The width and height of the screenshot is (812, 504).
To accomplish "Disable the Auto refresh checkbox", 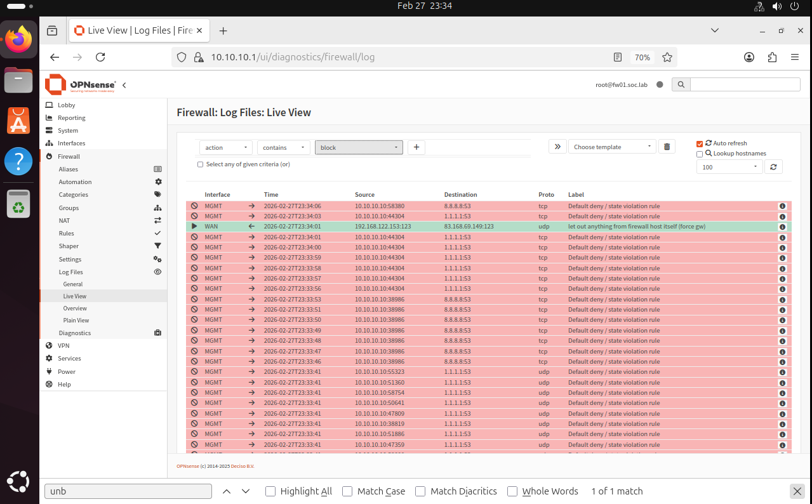I will [x=700, y=144].
